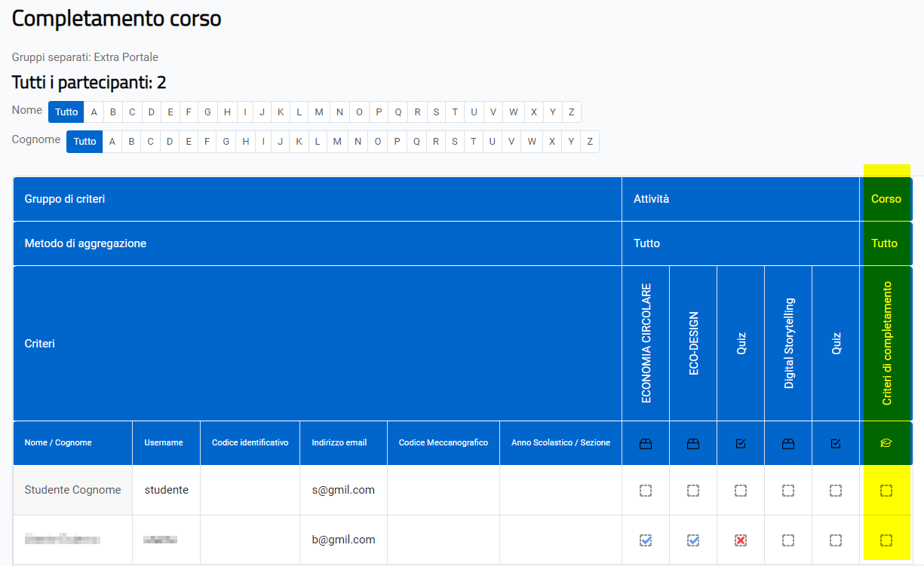Open the Studente Cognome participant profile
The width and height of the screenshot is (924, 566).
click(x=72, y=490)
